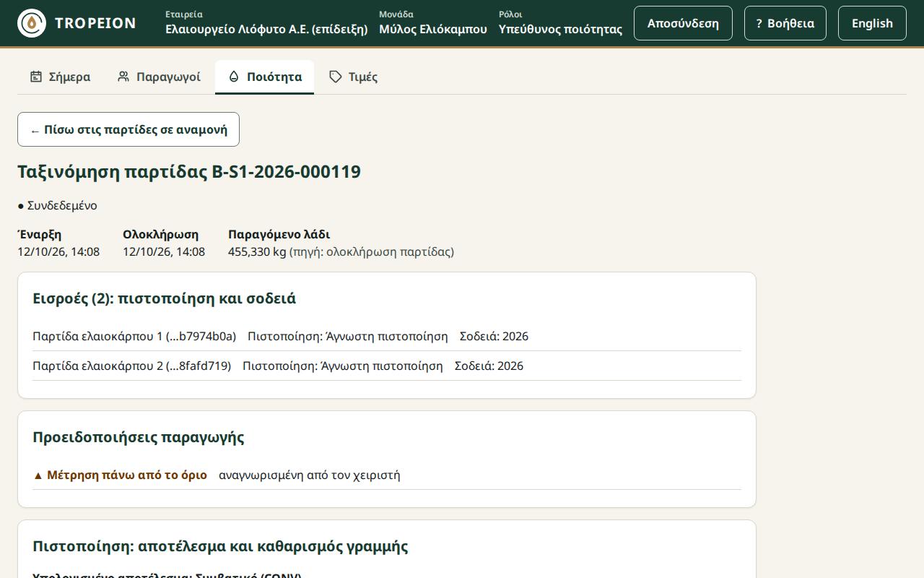
Task: Click text αναγνωρισμένη από τον χειριστή
Action: [x=310, y=475]
